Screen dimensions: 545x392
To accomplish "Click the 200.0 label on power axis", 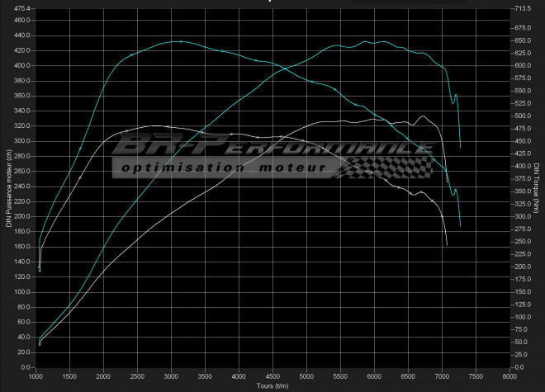I will (21, 216).
